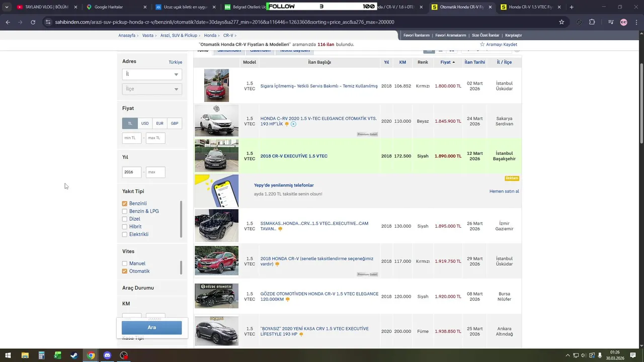Image resolution: width=644 pixels, height=362 pixels.
Task: Go back using browser back arrow
Action: pos(8,22)
